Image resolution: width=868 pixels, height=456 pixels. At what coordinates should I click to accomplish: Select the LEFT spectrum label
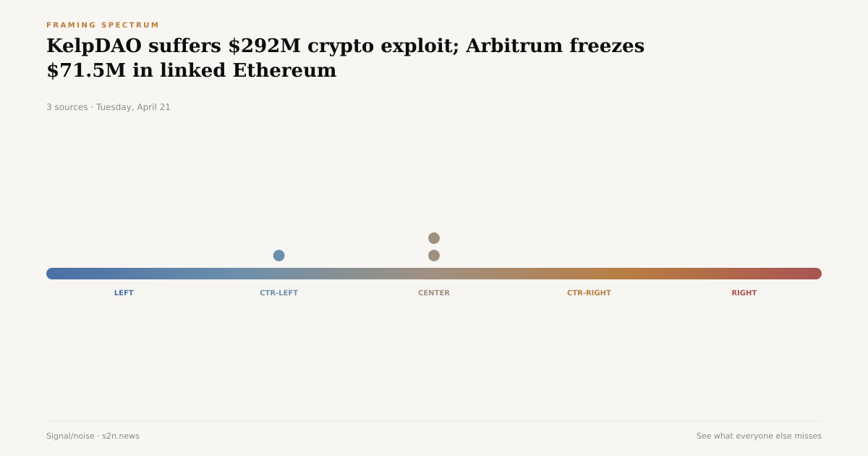coord(124,293)
